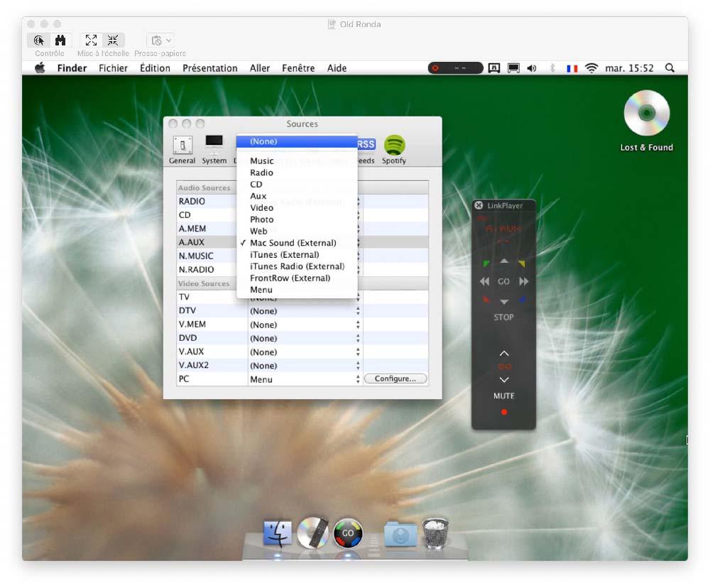The width and height of the screenshot is (710, 588).
Task: Activate the control mode cursor icon
Action: click(39, 40)
